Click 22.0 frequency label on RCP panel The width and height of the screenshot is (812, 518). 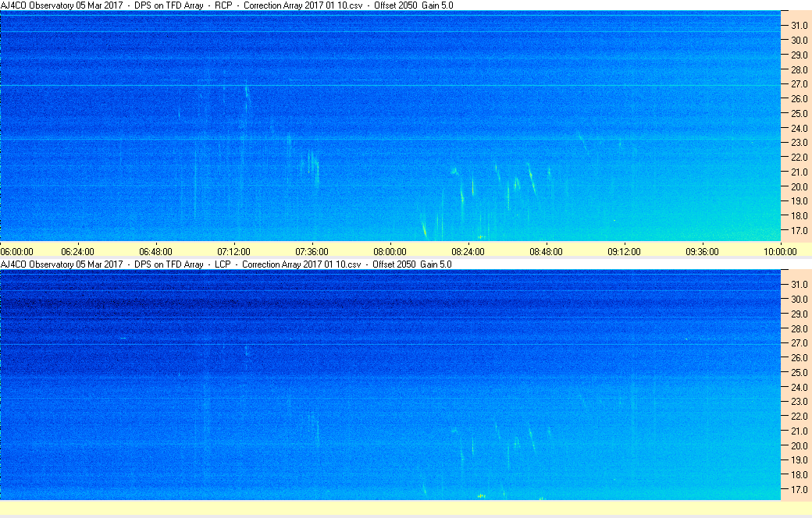click(x=799, y=158)
